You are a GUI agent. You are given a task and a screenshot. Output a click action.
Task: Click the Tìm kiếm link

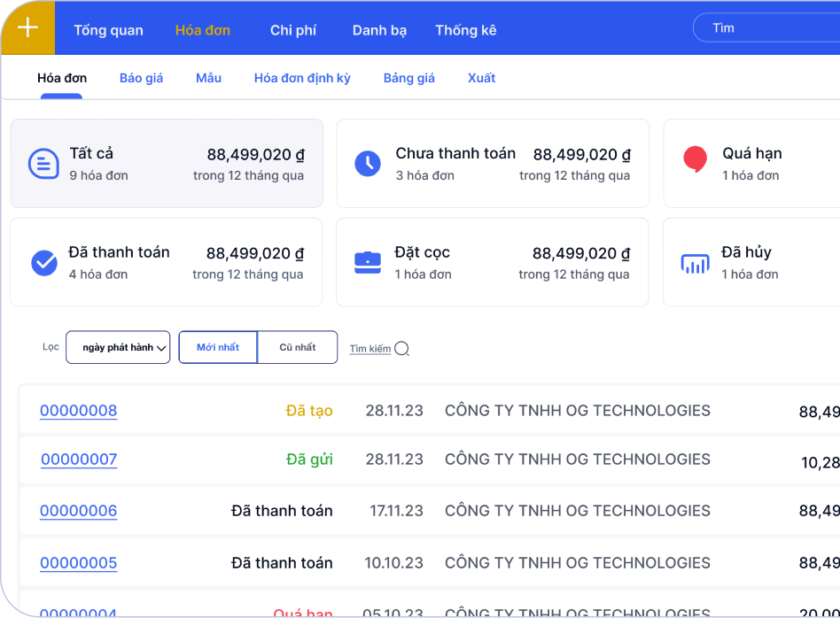pos(369,349)
